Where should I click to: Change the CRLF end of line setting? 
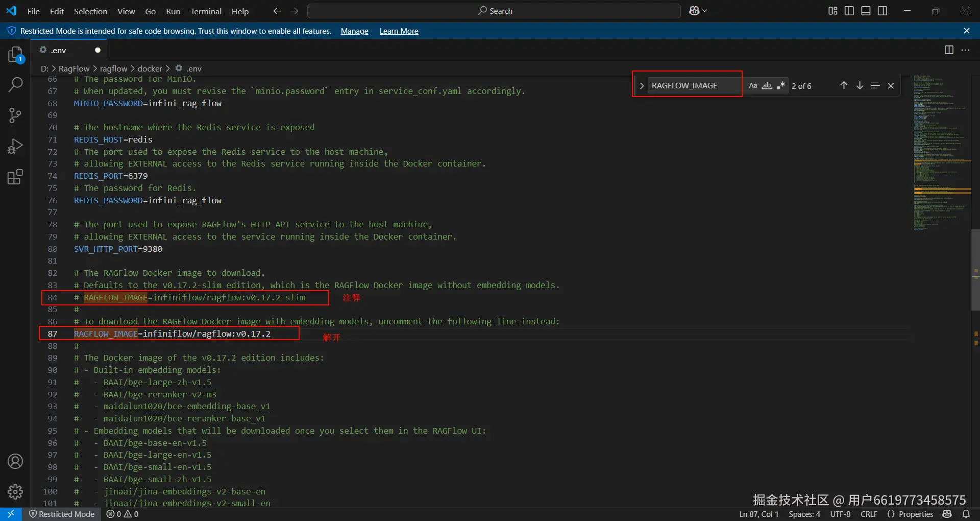pos(869,514)
